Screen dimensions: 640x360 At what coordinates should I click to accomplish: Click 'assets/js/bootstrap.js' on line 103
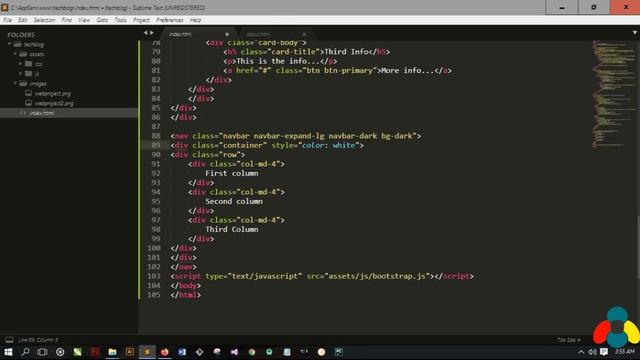point(377,276)
